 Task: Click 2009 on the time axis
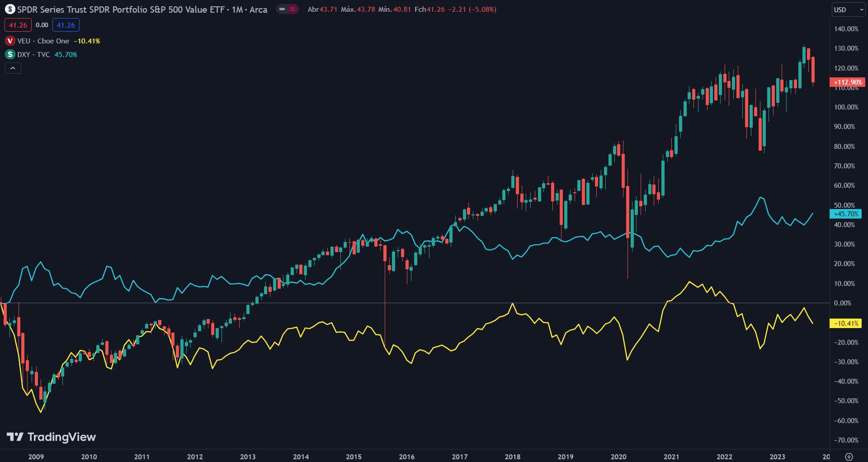pos(36,457)
